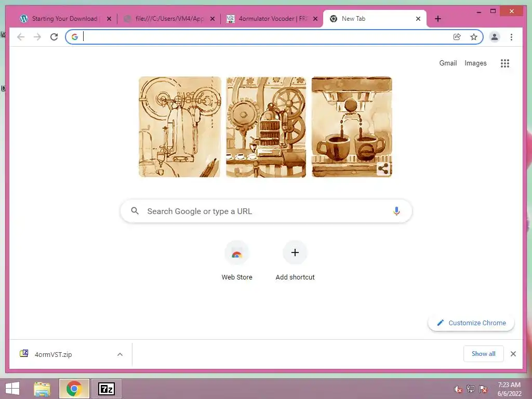
Task: Open File Explorer from the taskbar
Action: click(42, 389)
